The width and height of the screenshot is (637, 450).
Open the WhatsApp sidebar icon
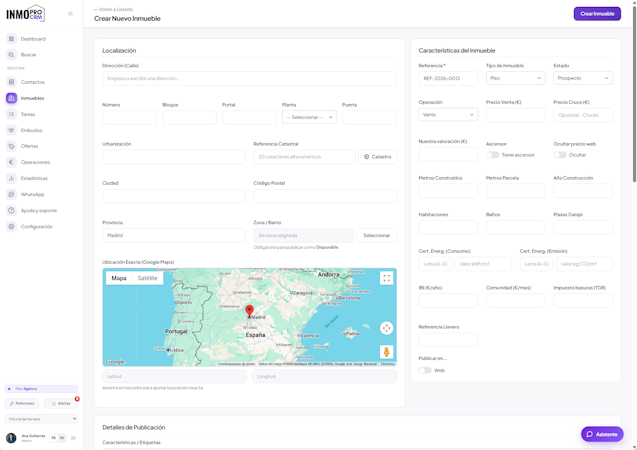pyautogui.click(x=11, y=195)
